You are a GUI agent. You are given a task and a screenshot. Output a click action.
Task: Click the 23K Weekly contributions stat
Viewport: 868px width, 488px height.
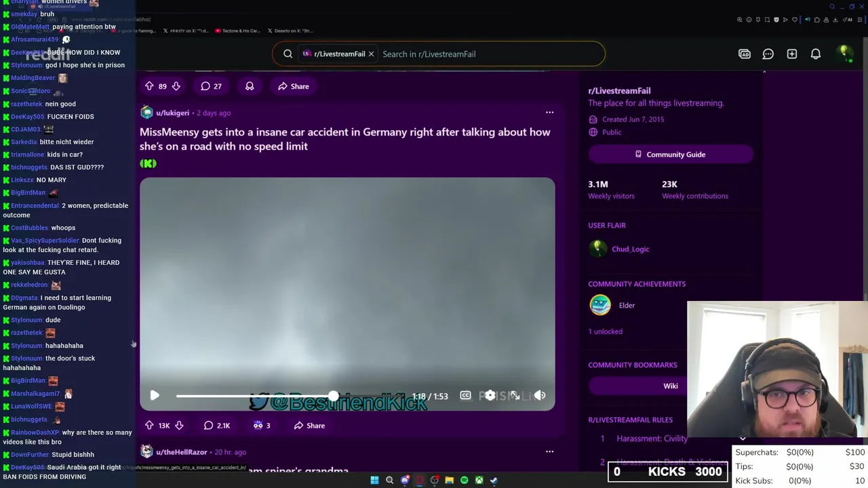(695, 190)
